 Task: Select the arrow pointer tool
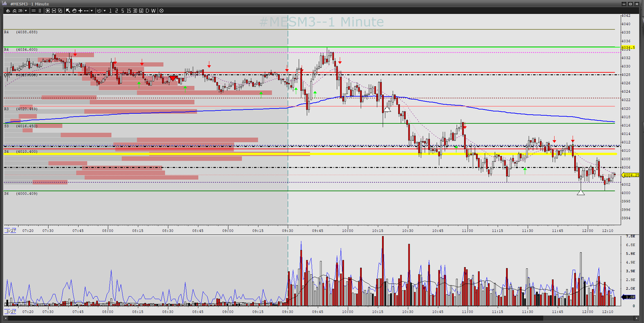pos(68,11)
